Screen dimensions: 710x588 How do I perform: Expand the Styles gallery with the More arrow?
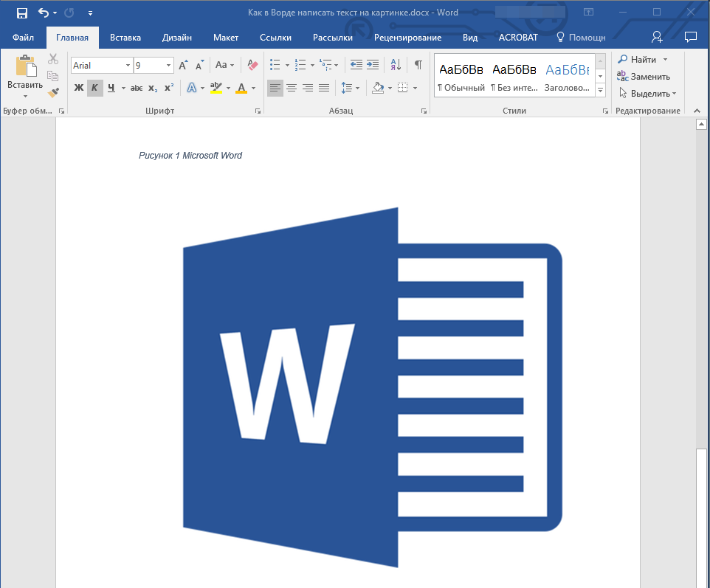[600, 90]
